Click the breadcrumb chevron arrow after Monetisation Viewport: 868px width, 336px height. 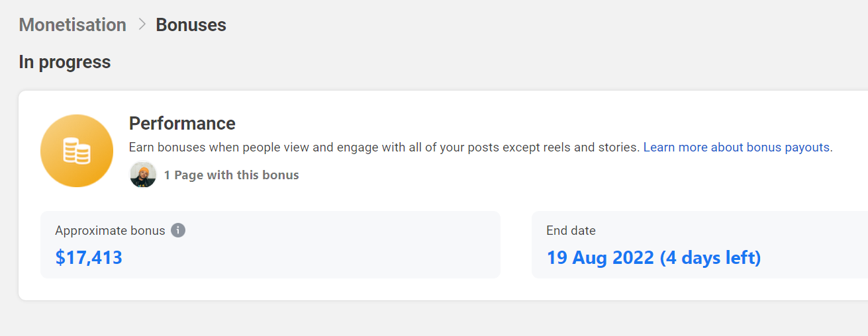click(x=141, y=24)
